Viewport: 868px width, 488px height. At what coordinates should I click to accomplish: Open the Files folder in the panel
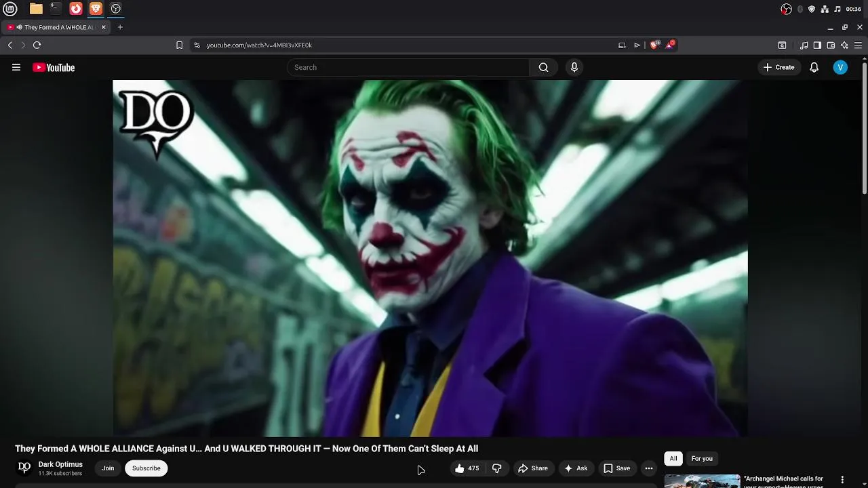tap(36, 9)
